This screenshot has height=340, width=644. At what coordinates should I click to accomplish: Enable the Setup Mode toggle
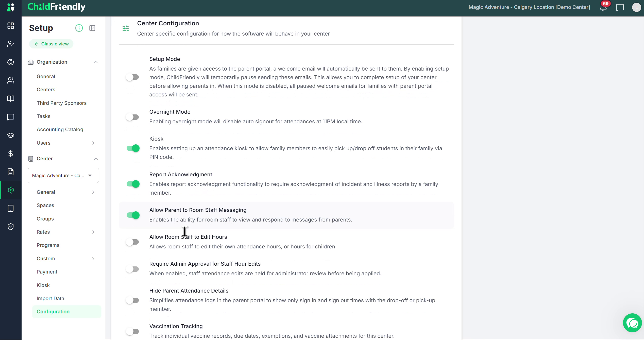(x=132, y=77)
